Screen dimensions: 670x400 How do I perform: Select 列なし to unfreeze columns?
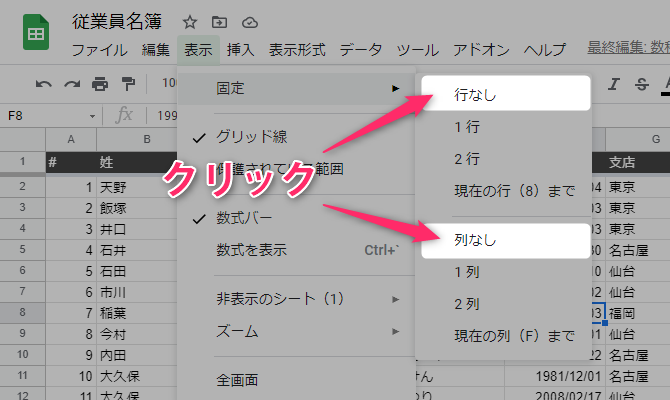coord(506,241)
